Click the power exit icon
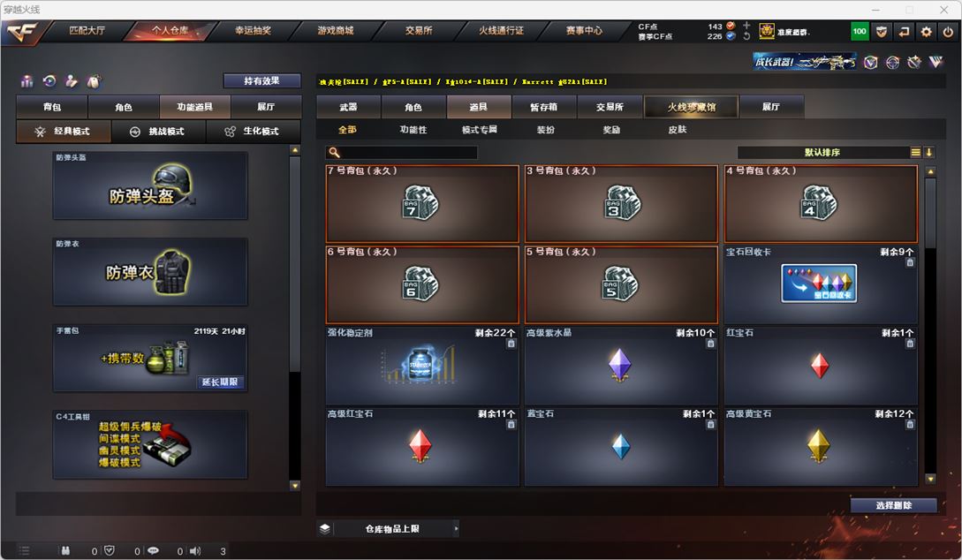This screenshot has height=560, width=962. pos(948,31)
